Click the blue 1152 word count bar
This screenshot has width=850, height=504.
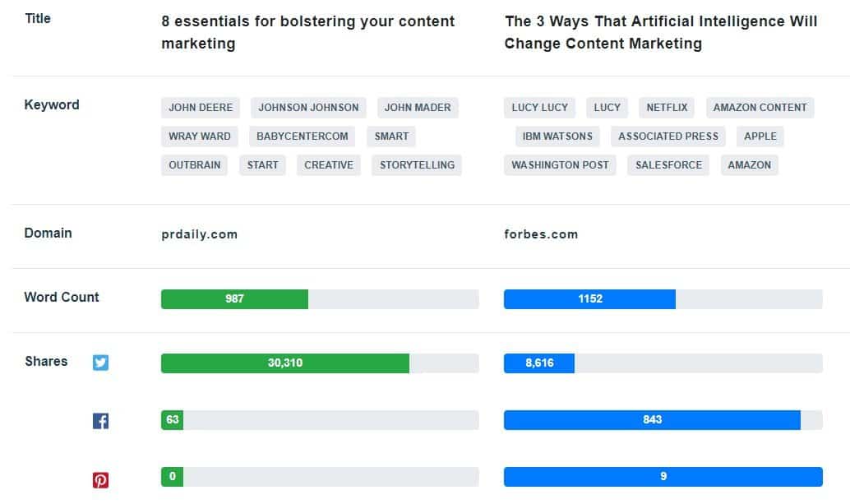pos(589,299)
